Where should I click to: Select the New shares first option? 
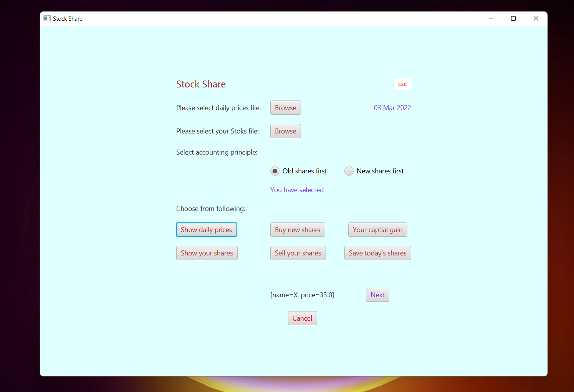pos(349,171)
